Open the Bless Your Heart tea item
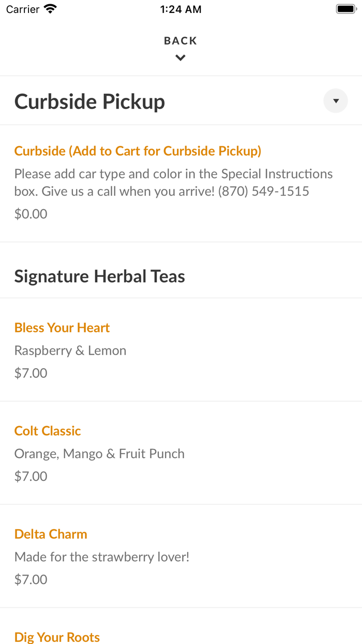The width and height of the screenshot is (362, 644). coord(62,328)
